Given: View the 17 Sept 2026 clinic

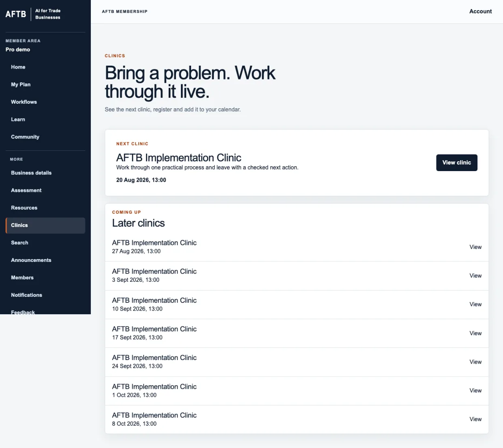Looking at the screenshot, I should (475, 333).
